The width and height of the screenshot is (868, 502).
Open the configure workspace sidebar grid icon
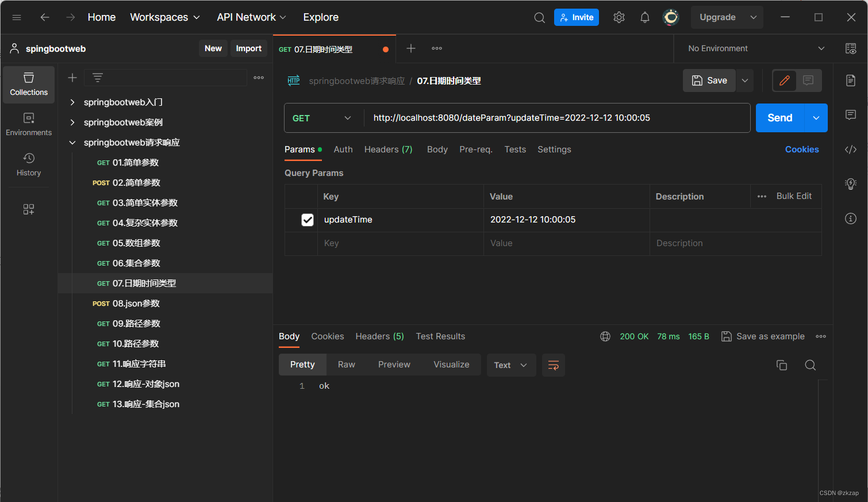29,209
